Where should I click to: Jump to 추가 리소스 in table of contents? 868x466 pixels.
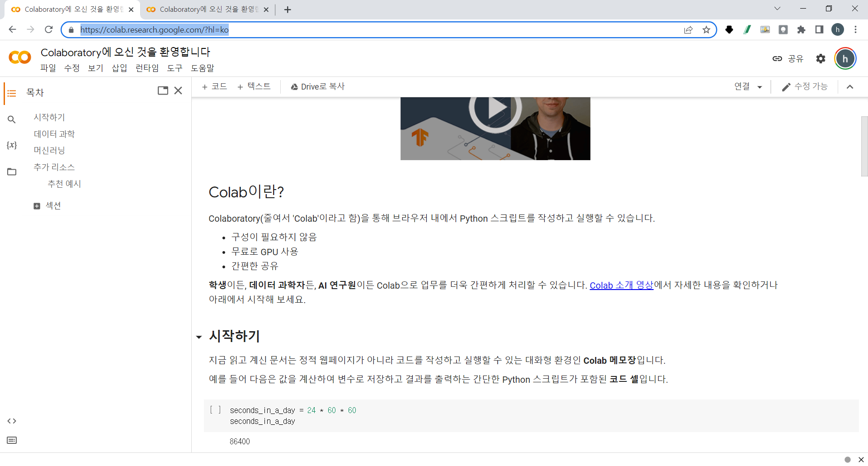54,167
